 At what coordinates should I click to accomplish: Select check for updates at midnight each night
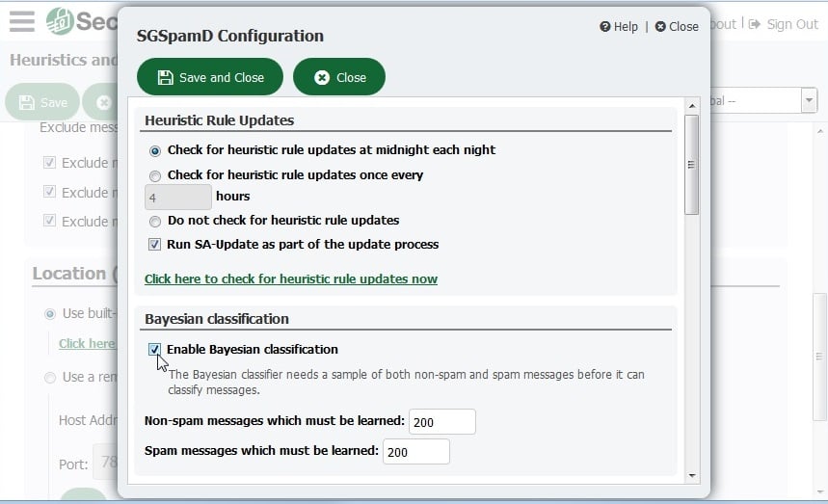(x=155, y=151)
